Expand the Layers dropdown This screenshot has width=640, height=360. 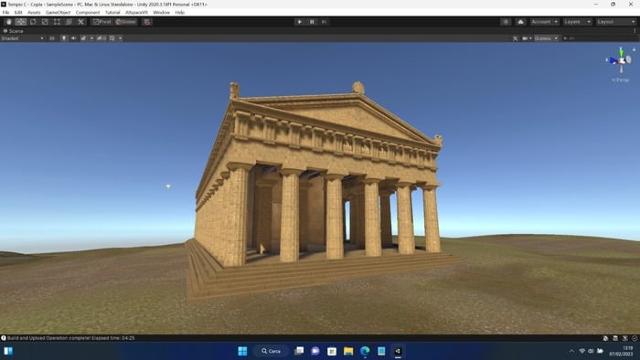(577, 22)
